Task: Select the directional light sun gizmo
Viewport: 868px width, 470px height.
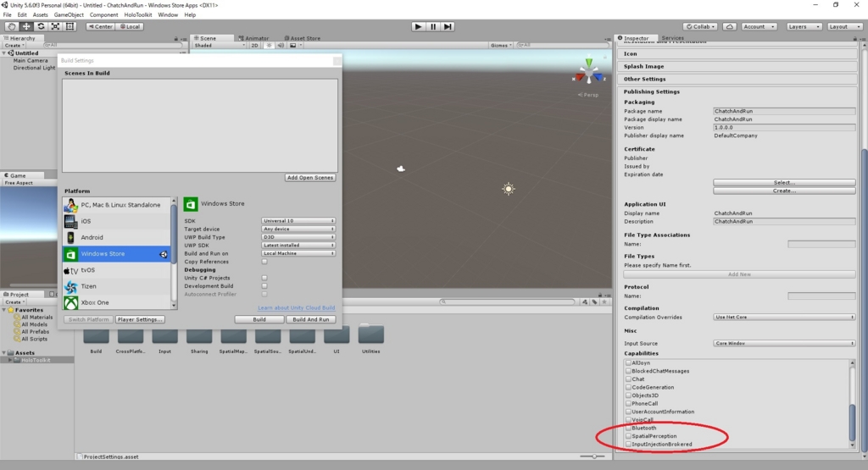Action: 509,189
